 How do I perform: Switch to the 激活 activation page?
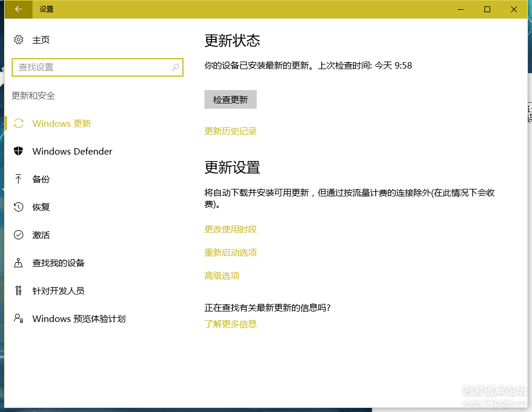[41, 235]
